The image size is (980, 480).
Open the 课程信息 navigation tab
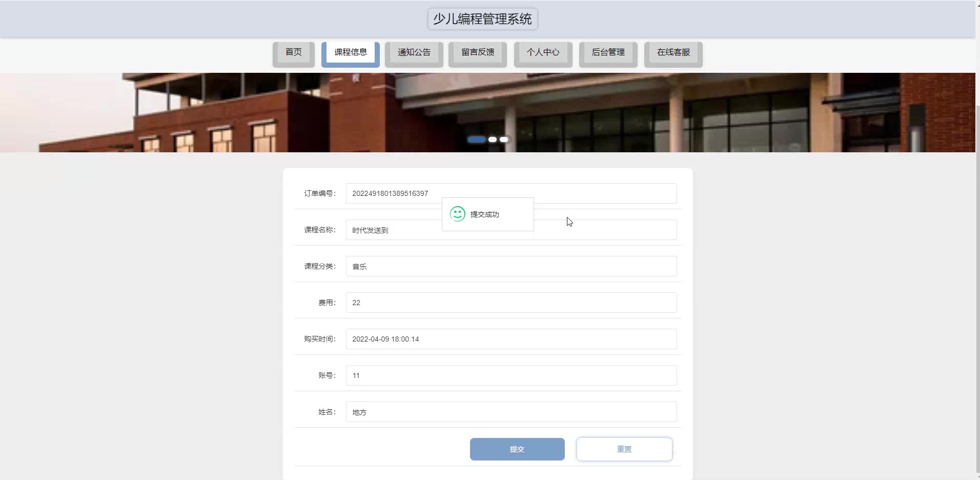point(351,54)
